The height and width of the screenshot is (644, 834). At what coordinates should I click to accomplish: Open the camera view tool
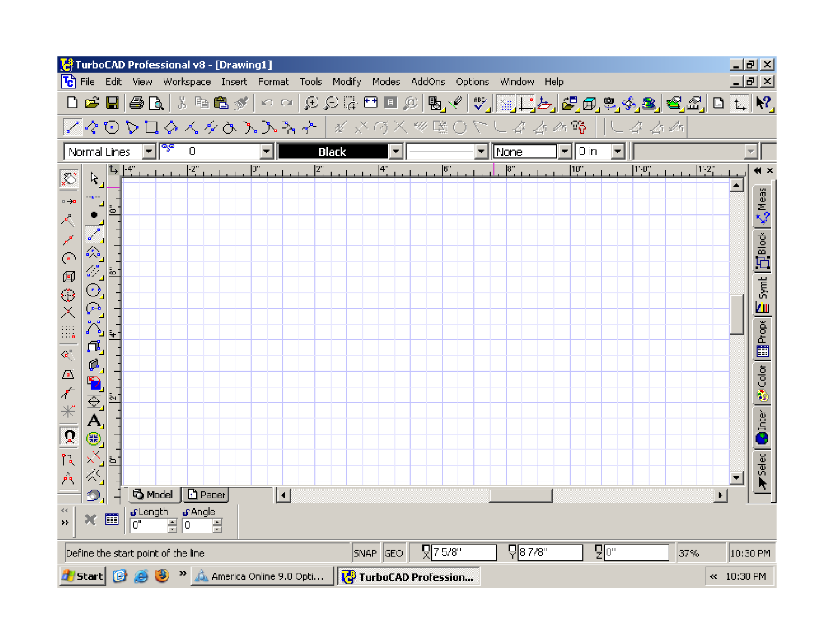click(610, 103)
